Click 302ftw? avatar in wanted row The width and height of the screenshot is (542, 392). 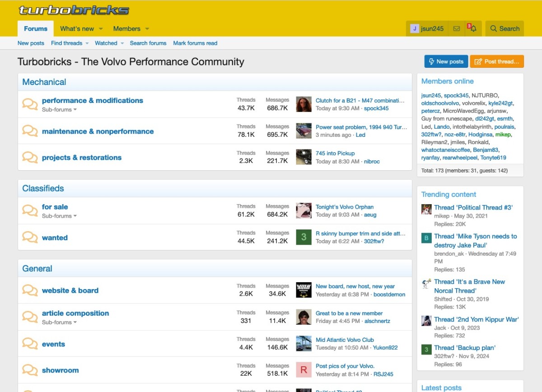click(304, 237)
